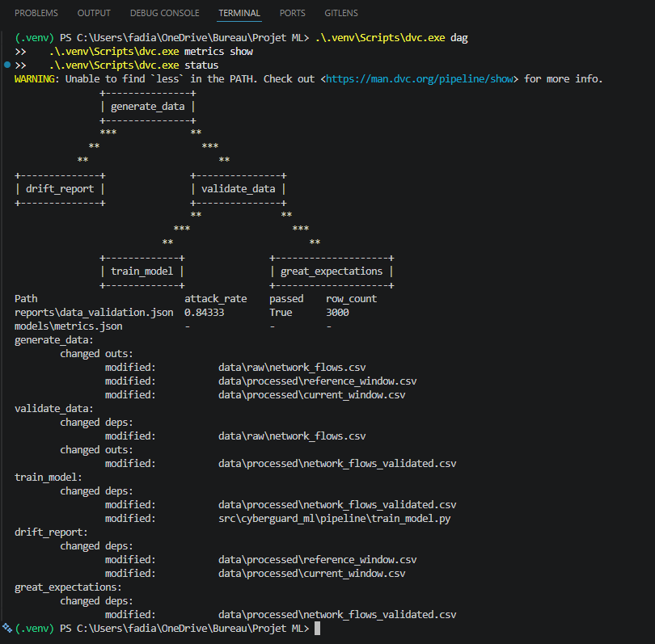The height and width of the screenshot is (644, 655).
Task: Click the generate_data: status heading
Action: pyautogui.click(x=54, y=340)
